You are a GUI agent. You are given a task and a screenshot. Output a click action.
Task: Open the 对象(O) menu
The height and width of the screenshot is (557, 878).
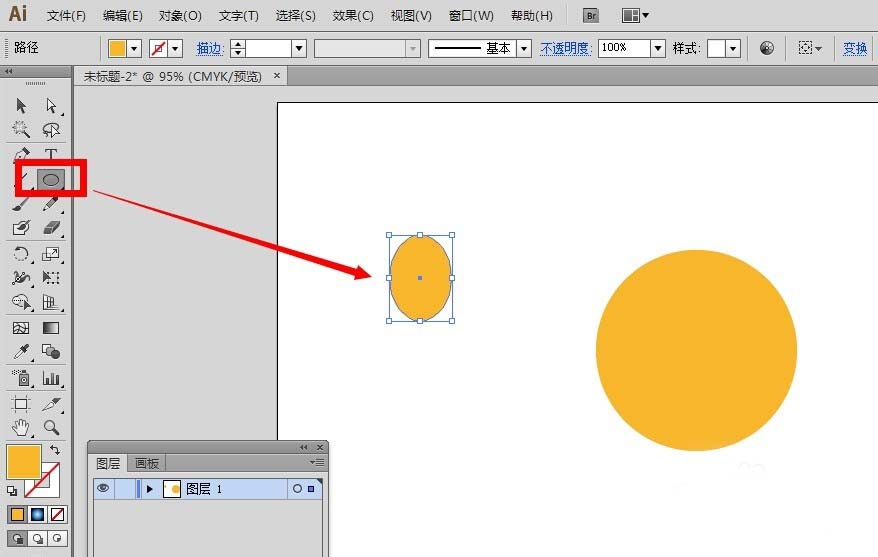pyautogui.click(x=180, y=16)
